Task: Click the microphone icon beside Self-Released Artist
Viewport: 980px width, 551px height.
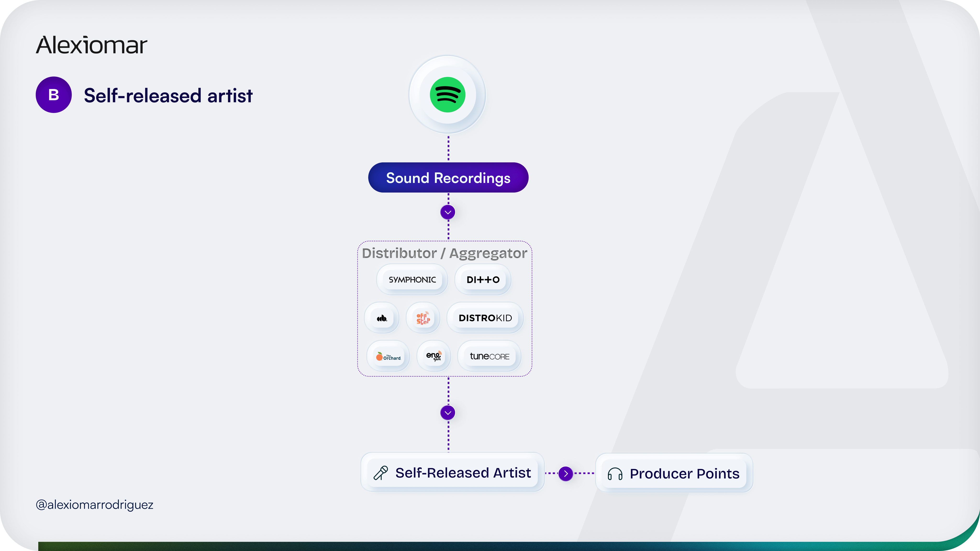Action: click(380, 473)
